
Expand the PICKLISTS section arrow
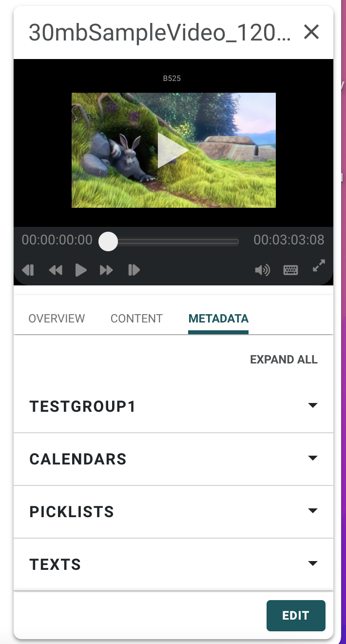[313, 511]
